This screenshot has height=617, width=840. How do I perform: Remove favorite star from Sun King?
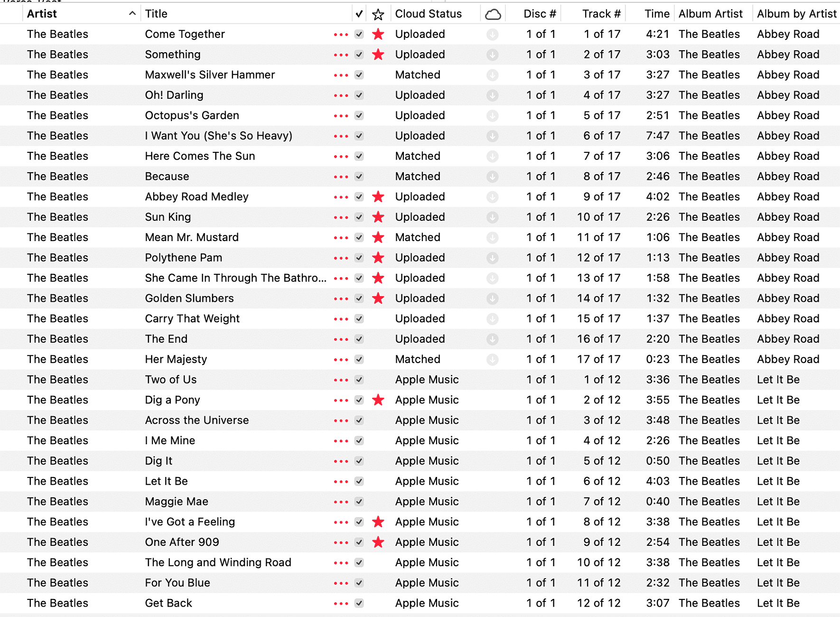click(378, 217)
